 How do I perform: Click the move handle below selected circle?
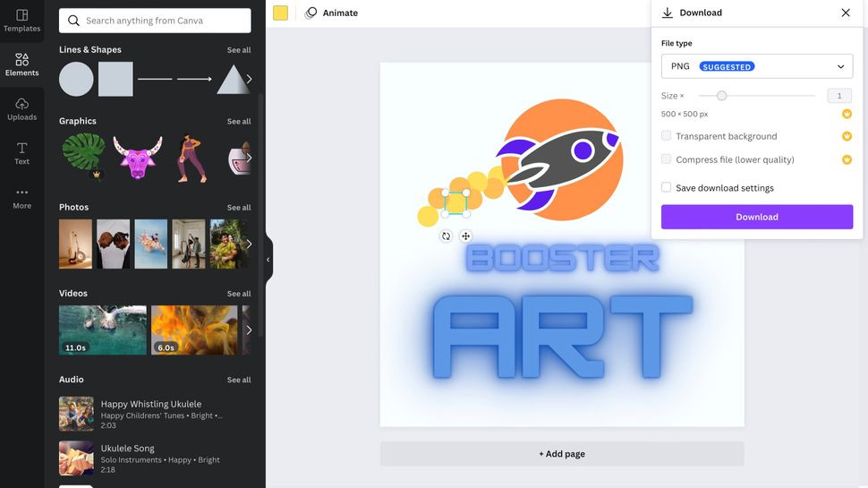tap(465, 236)
